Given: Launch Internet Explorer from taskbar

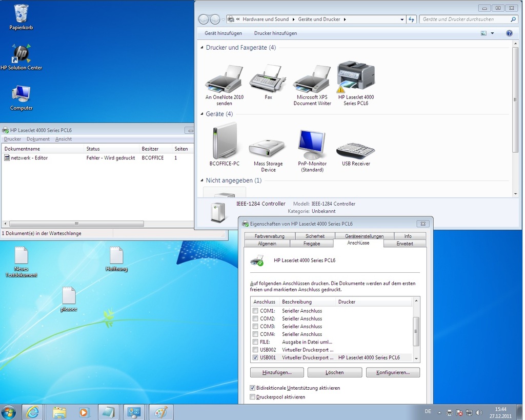Looking at the screenshot, I should 32,412.
